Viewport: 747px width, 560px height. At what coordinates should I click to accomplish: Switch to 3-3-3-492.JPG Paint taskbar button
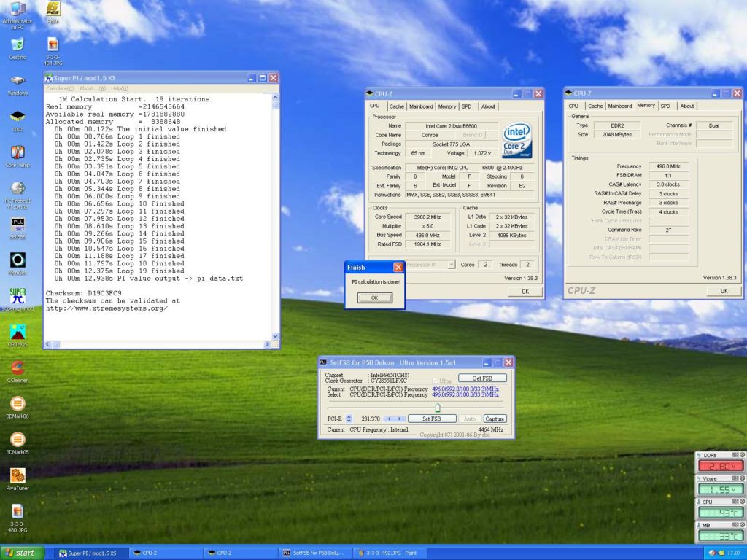coord(390,553)
